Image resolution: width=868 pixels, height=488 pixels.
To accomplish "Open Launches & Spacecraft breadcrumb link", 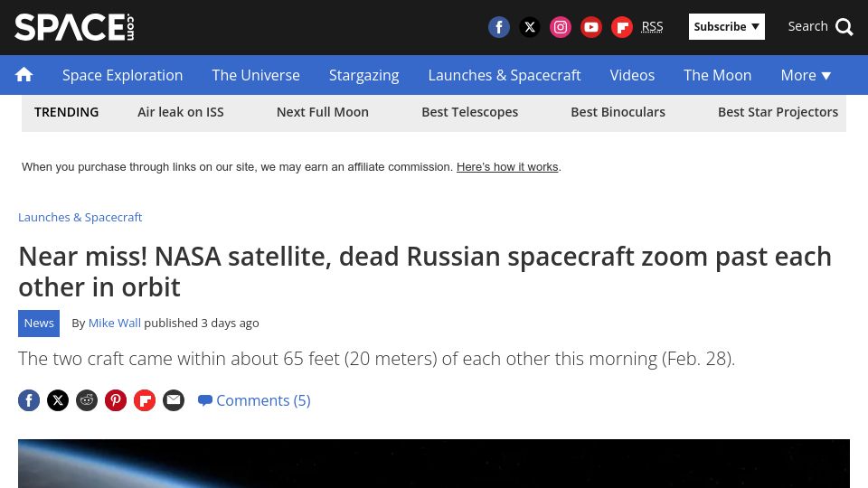I will coord(80,218).
